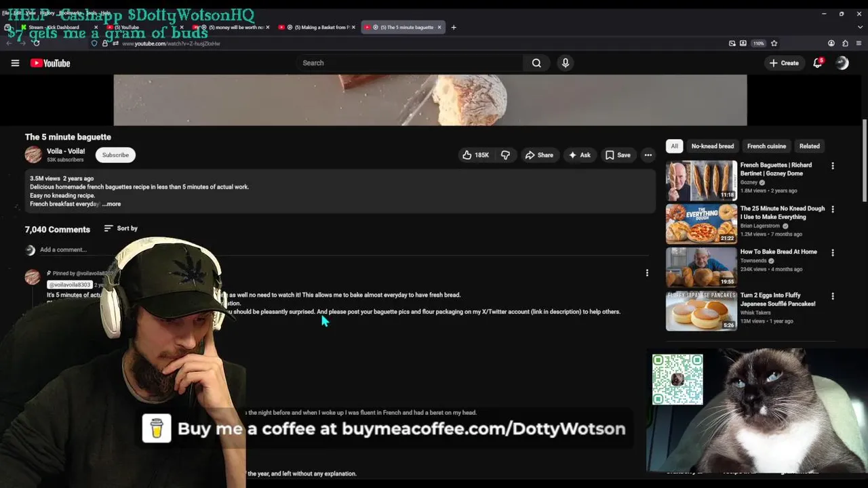This screenshot has height=488, width=868.
Task: Switch to Making a Basket tab
Action: (317, 27)
